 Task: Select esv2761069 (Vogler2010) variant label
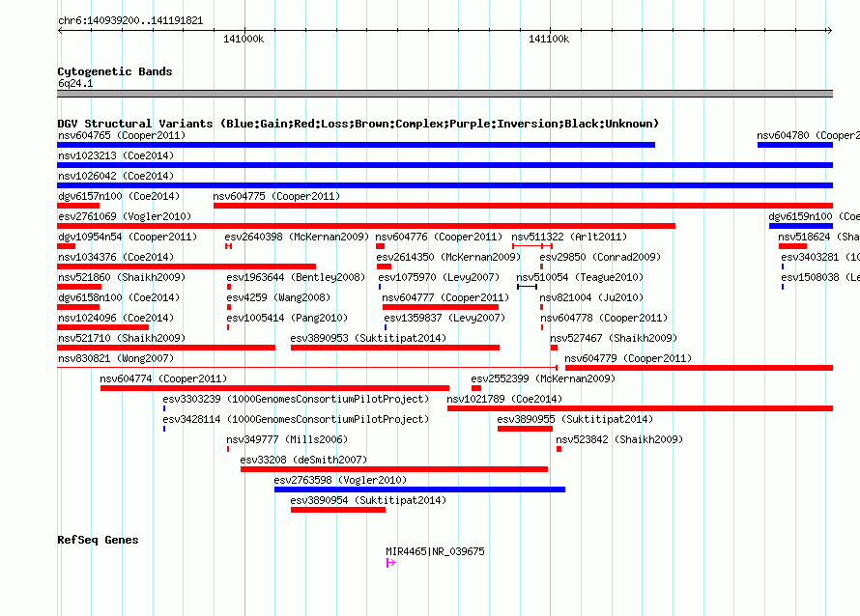pos(125,216)
